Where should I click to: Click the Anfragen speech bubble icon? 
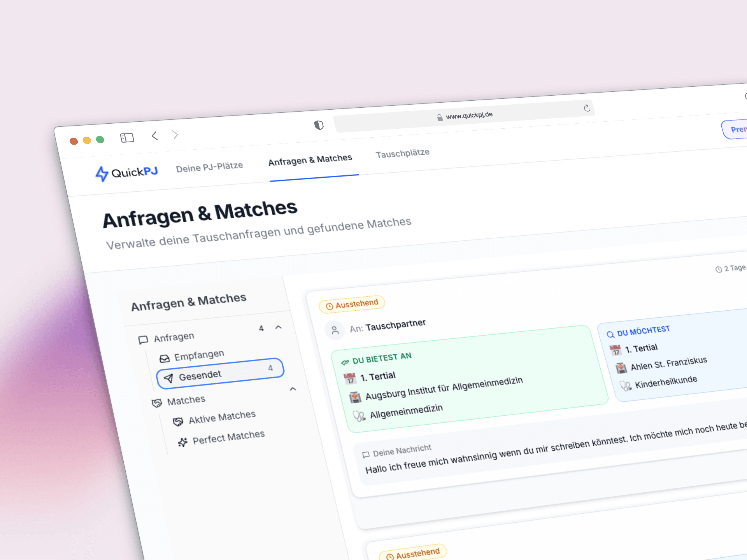(x=143, y=340)
